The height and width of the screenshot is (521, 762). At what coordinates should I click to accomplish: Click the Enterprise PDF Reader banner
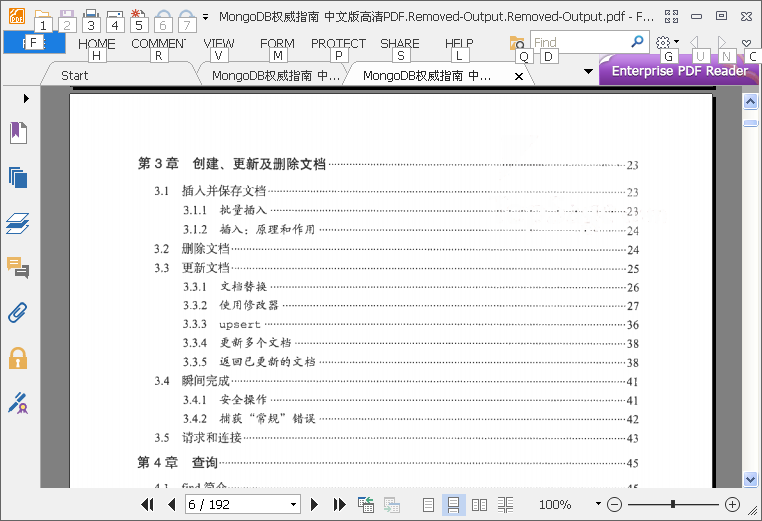[679, 71]
